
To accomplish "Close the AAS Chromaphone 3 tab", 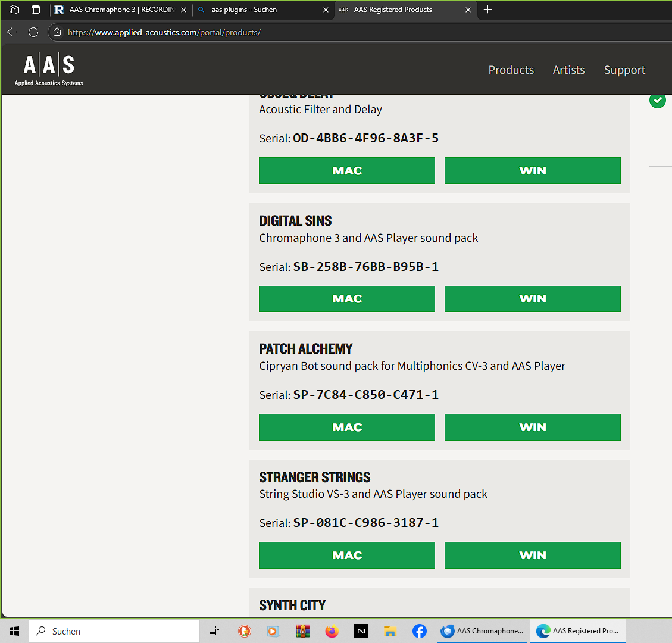I will pos(183,10).
